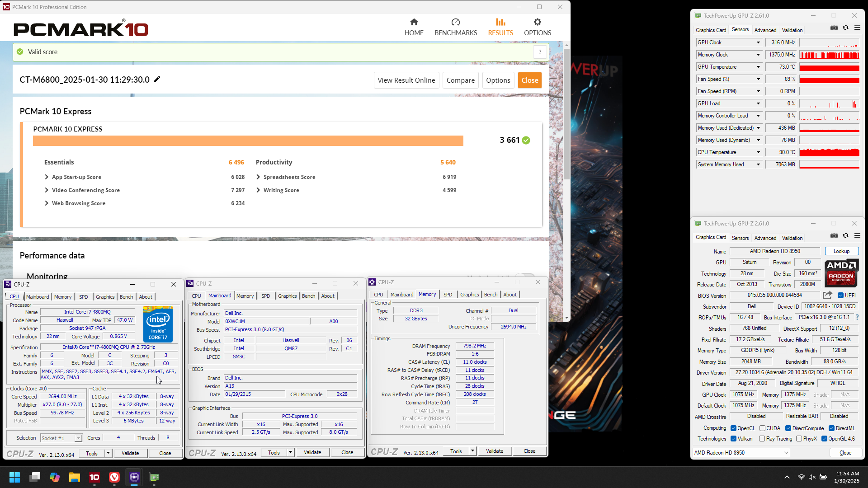The height and width of the screenshot is (488, 868).
Task: Expand App Start-up Score details
Action: coord(47,177)
